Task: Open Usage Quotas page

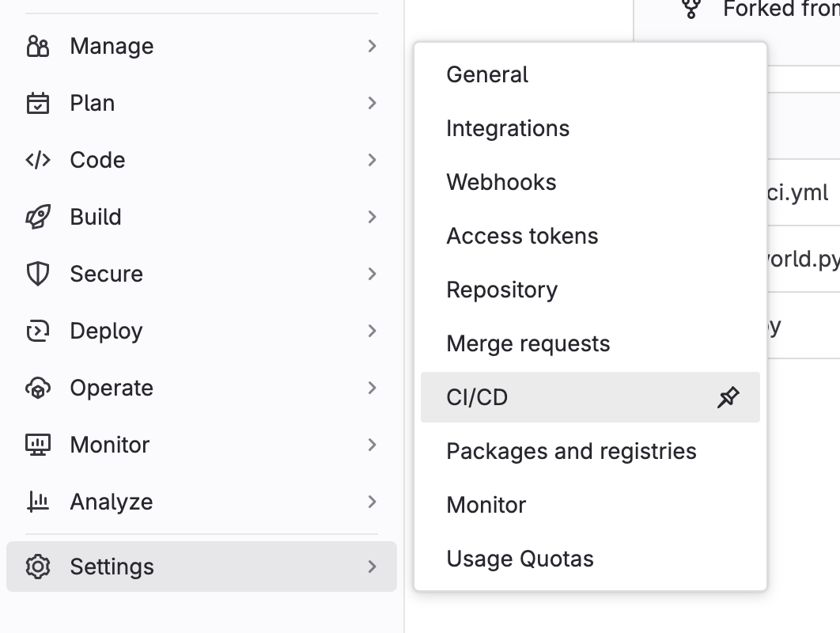Action: click(x=520, y=559)
